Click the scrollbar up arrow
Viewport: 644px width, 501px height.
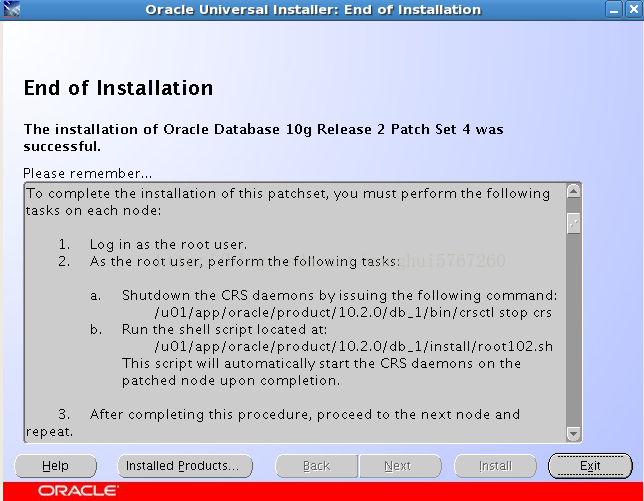tap(573, 191)
